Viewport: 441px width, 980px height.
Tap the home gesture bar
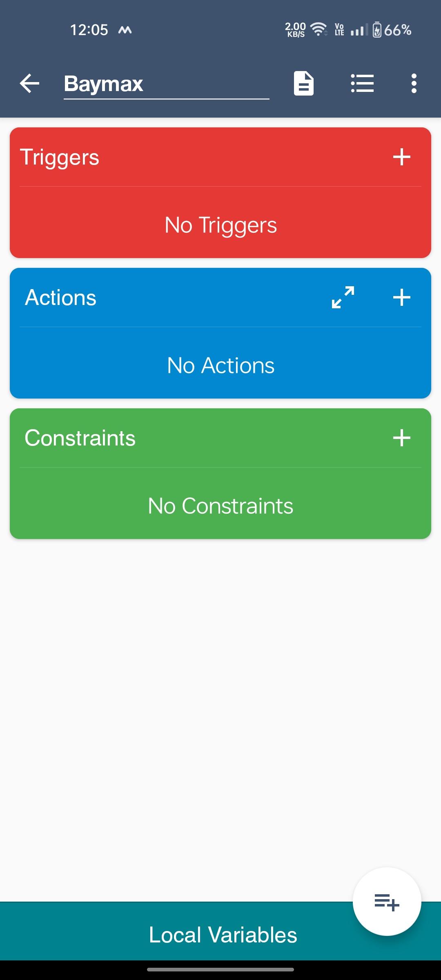(220, 969)
